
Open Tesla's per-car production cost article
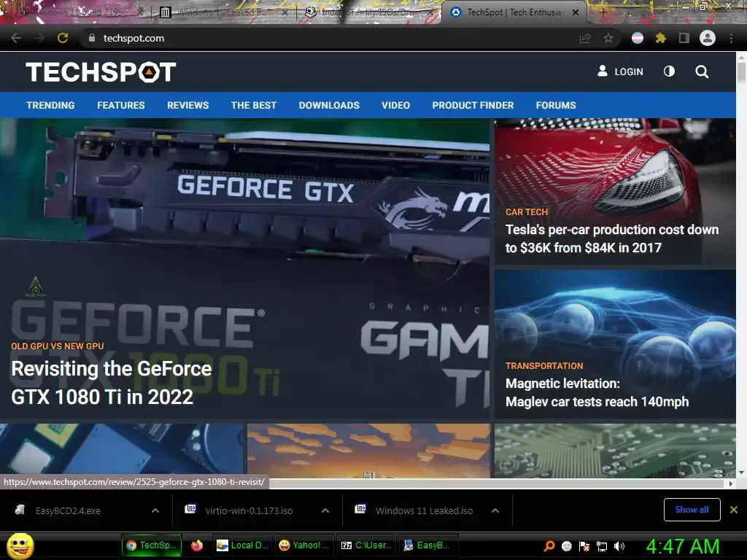tap(612, 238)
